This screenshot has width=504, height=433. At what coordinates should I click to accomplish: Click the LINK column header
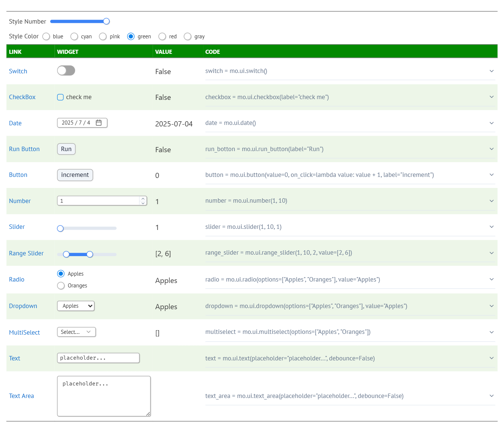coord(15,52)
